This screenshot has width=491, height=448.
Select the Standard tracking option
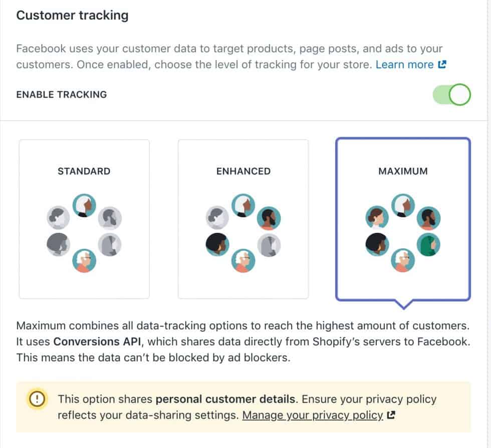(x=84, y=218)
